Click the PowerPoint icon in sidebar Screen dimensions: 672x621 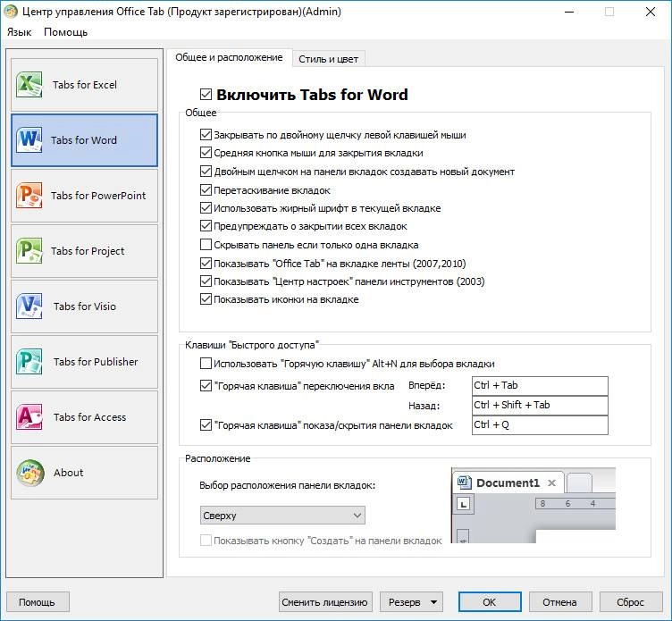(x=29, y=195)
